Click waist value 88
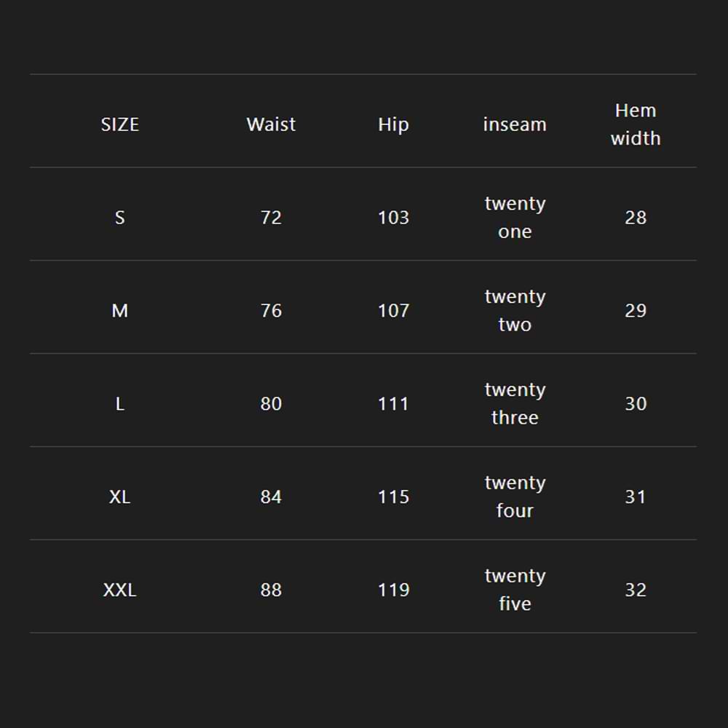The height and width of the screenshot is (728, 728). point(271,590)
